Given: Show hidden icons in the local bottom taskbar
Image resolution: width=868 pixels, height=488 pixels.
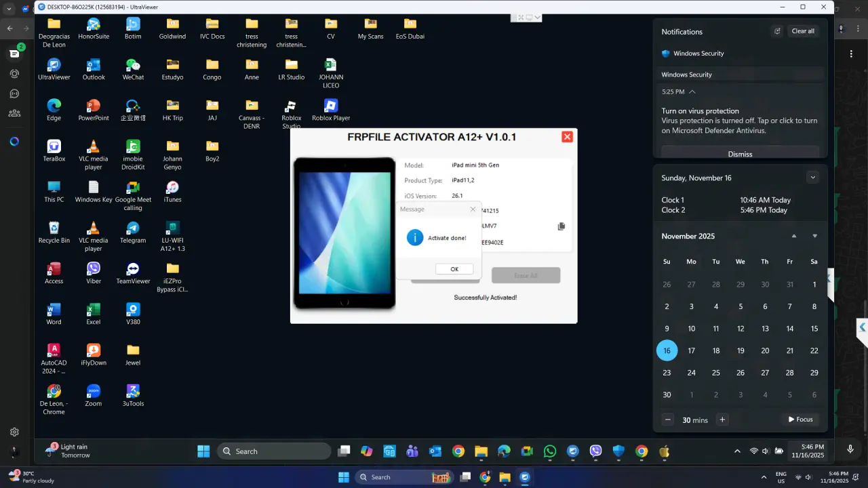Looking at the screenshot, I should 764,477.
